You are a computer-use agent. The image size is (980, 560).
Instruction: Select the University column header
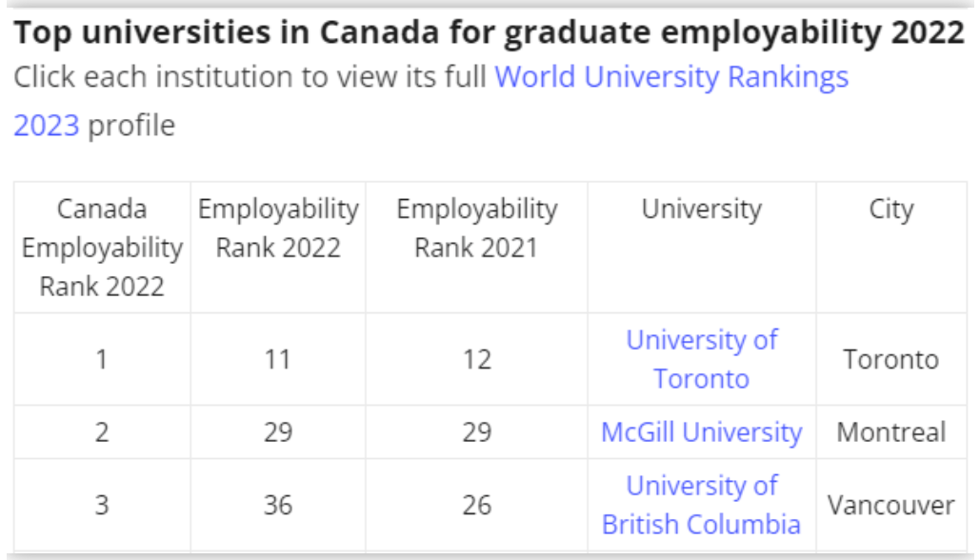click(701, 210)
